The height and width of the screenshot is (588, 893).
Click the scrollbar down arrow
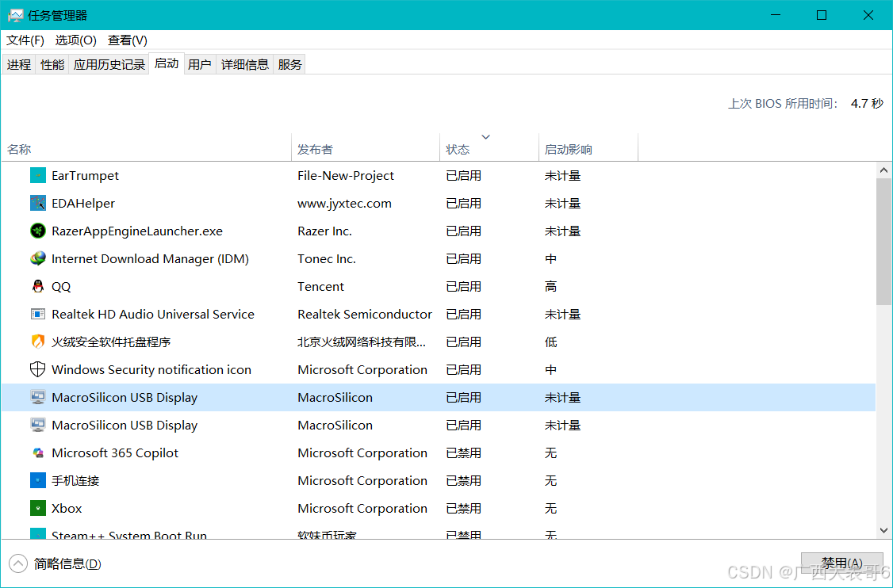tap(883, 530)
